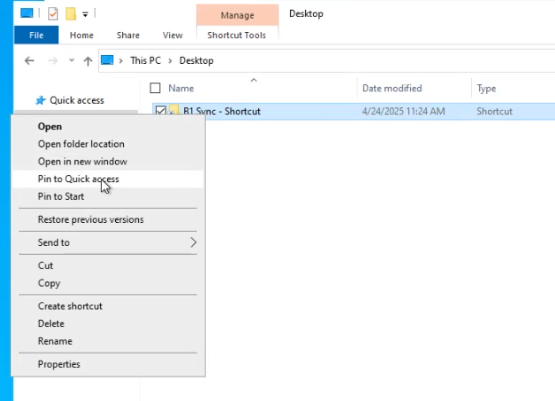
Task: Click the system icon in the title bar
Action: tap(27, 13)
